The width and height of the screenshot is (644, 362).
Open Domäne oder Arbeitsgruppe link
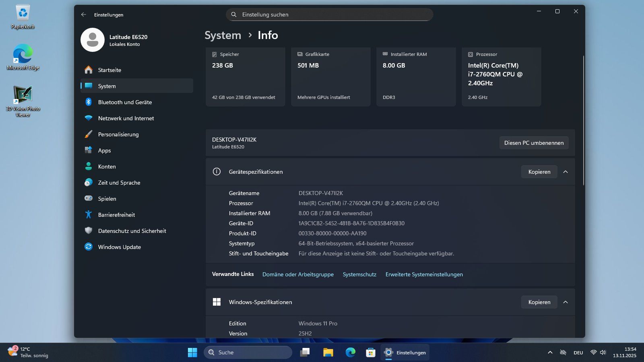click(298, 274)
